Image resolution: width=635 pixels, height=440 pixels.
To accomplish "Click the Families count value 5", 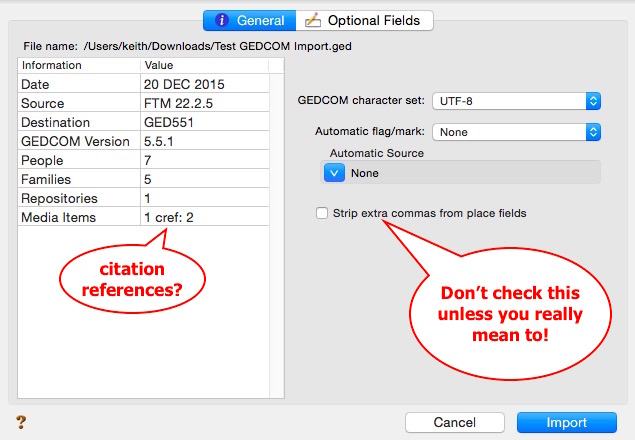I will pyautogui.click(x=147, y=179).
